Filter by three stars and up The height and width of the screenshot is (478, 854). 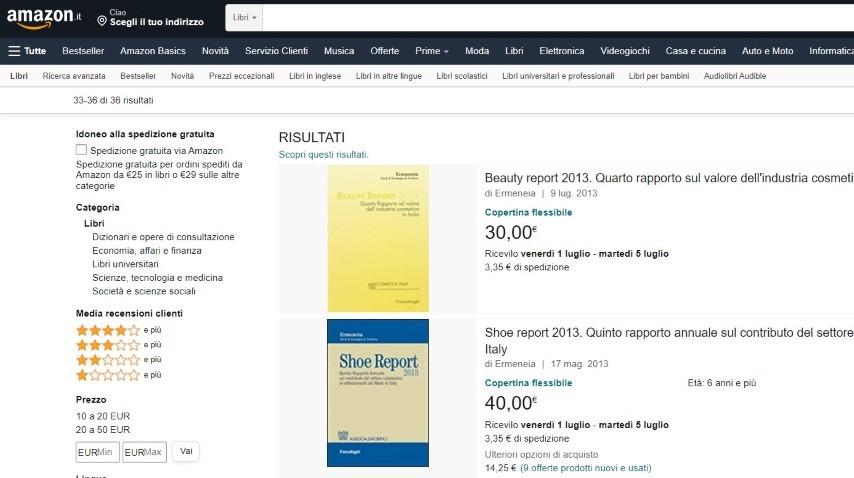pyautogui.click(x=119, y=345)
